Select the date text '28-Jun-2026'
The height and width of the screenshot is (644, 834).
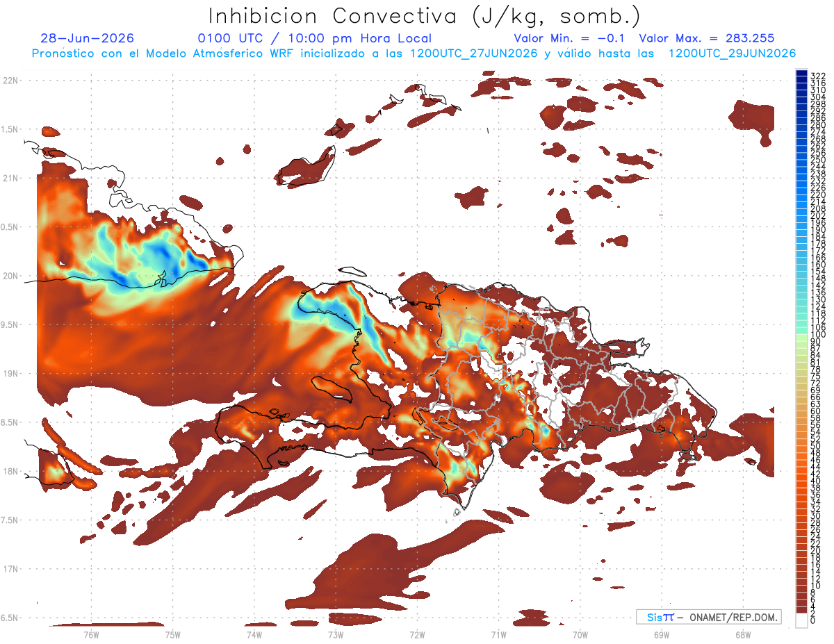(x=88, y=38)
